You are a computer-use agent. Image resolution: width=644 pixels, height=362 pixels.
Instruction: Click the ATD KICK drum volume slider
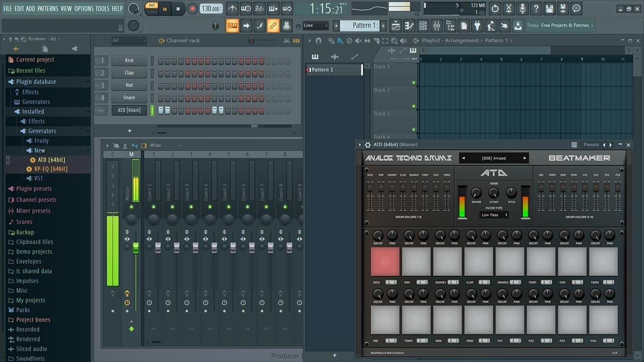pyautogui.click(x=370, y=188)
